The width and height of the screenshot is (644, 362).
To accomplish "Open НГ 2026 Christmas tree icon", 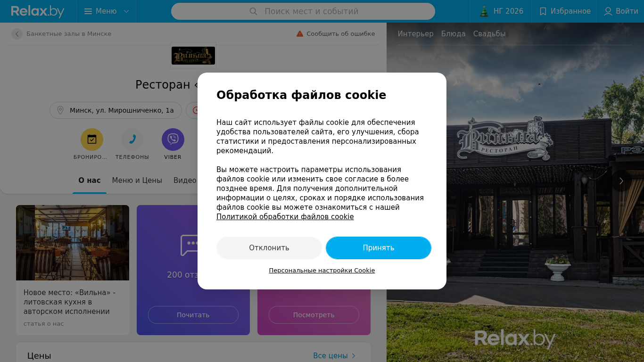I will tap(484, 11).
